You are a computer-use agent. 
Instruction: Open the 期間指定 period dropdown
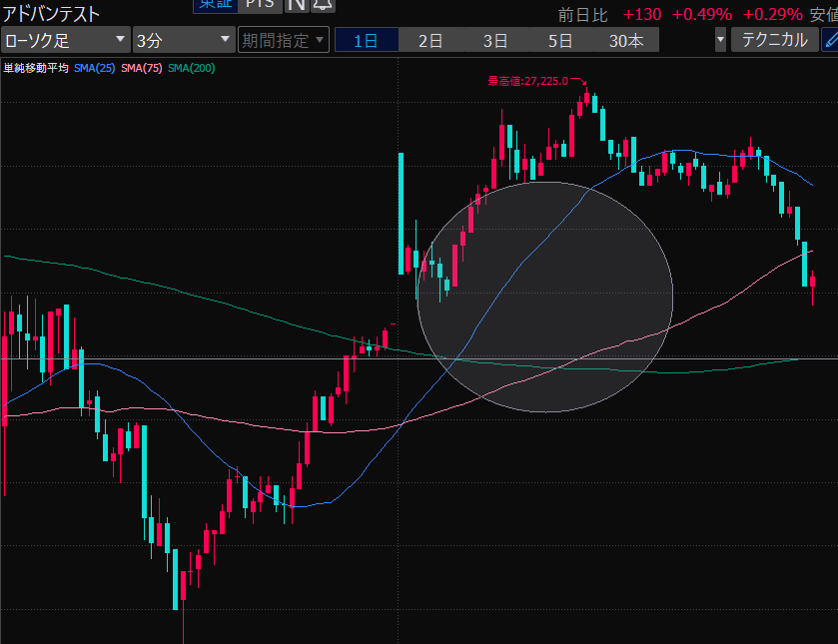pyautogui.click(x=283, y=41)
